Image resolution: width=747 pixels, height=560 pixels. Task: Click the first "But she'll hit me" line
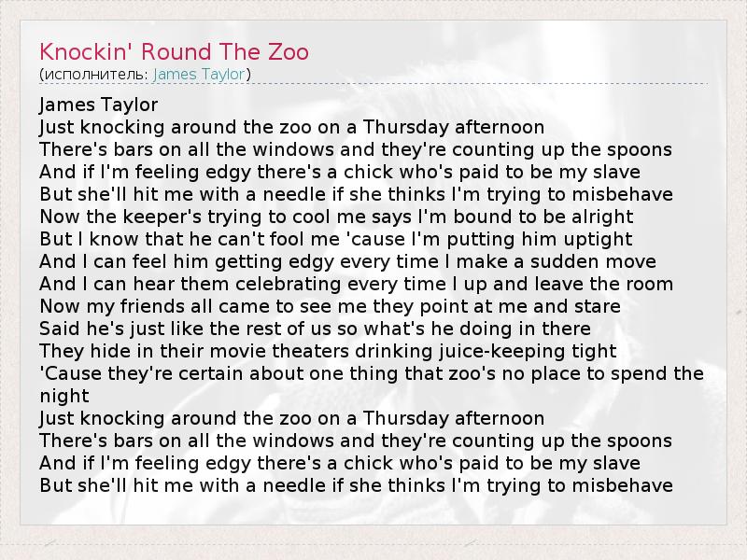pyautogui.click(x=356, y=194)
